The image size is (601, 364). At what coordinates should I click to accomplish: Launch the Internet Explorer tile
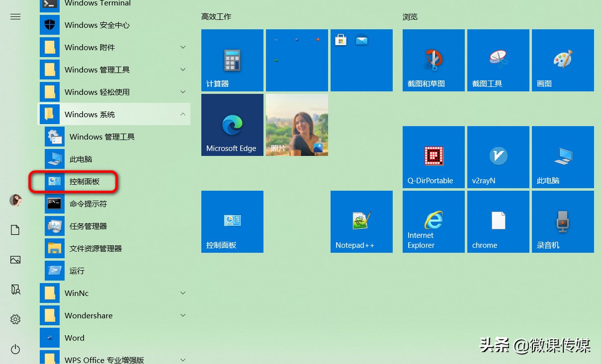433,221
